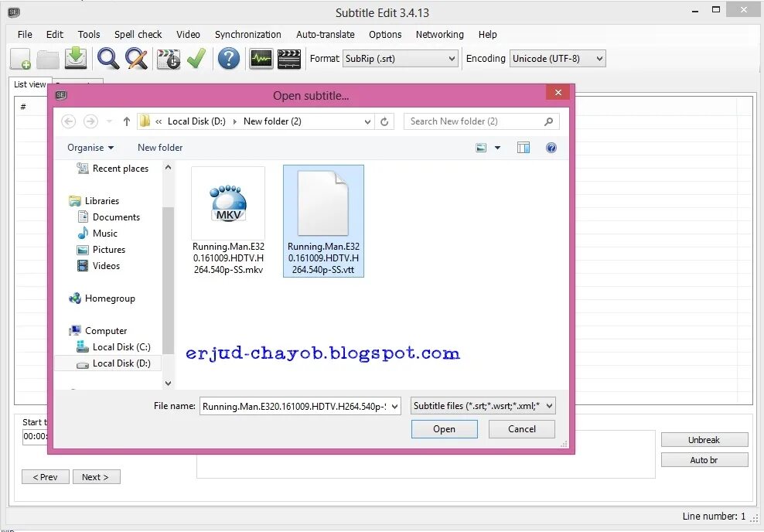The width and height of the screenshot is (764, 532).
Task: Open the Encoding Unicode (UTF-8) dropdown
Action: [558, 59]
